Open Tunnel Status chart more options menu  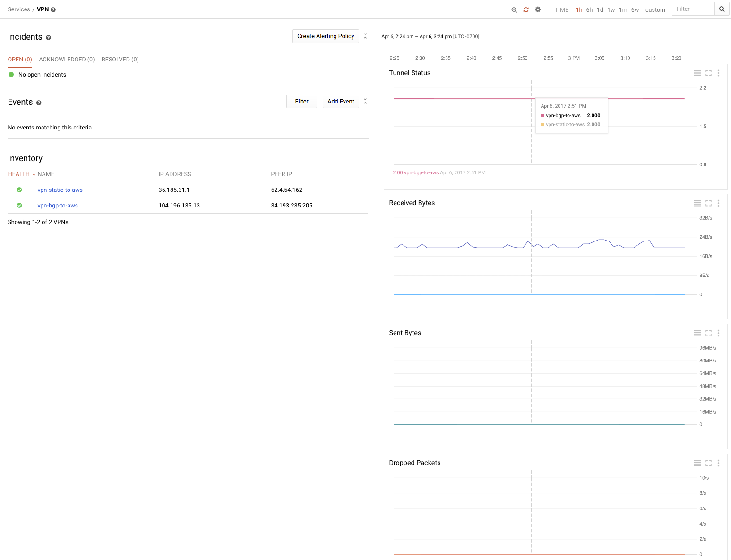pyautogui.click(x=718, y=73)
